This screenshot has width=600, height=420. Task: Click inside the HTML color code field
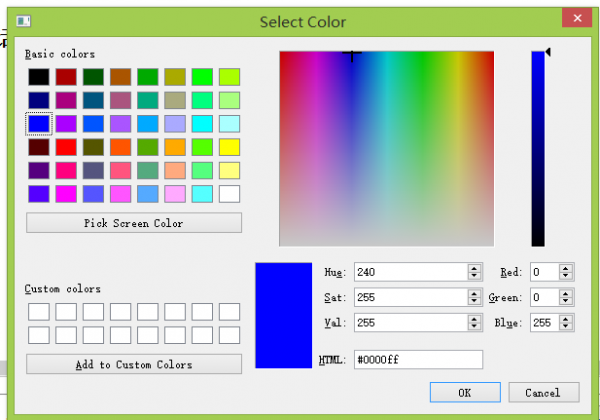[418, 360]
